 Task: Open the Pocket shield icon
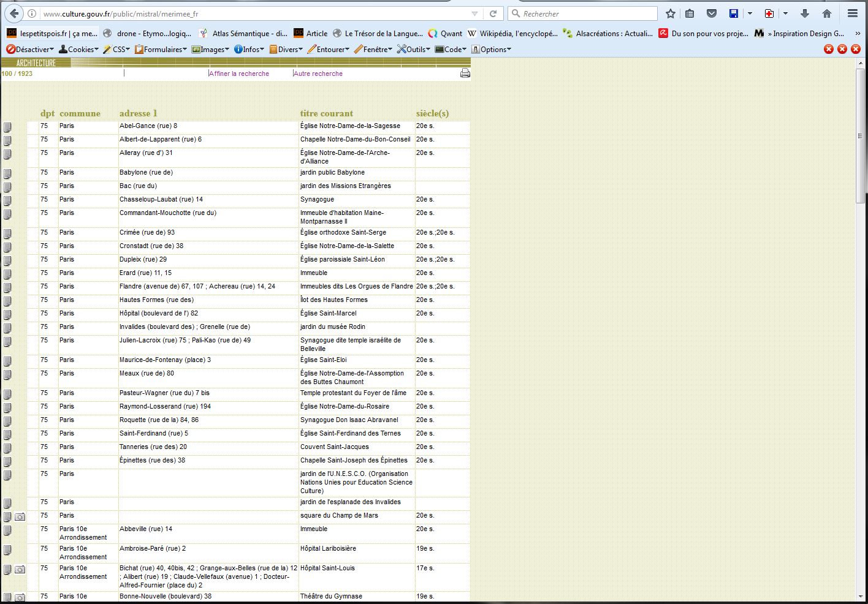pos(712,13)
